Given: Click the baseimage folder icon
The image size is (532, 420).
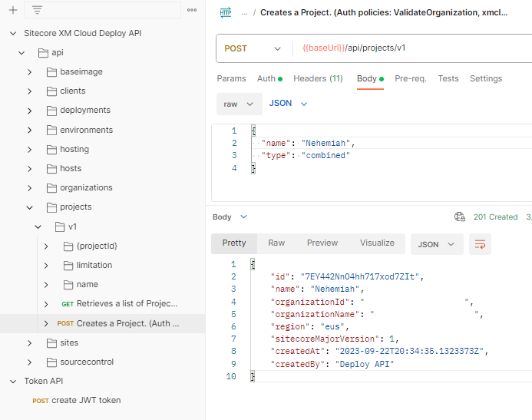Looking at the screenshot, I should (x=51, y=72).
